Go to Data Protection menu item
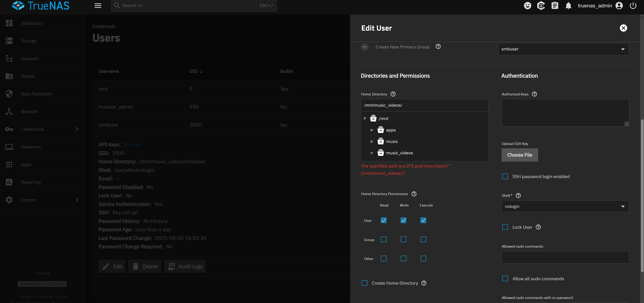The image size is (644, 303). click(37, 94)
